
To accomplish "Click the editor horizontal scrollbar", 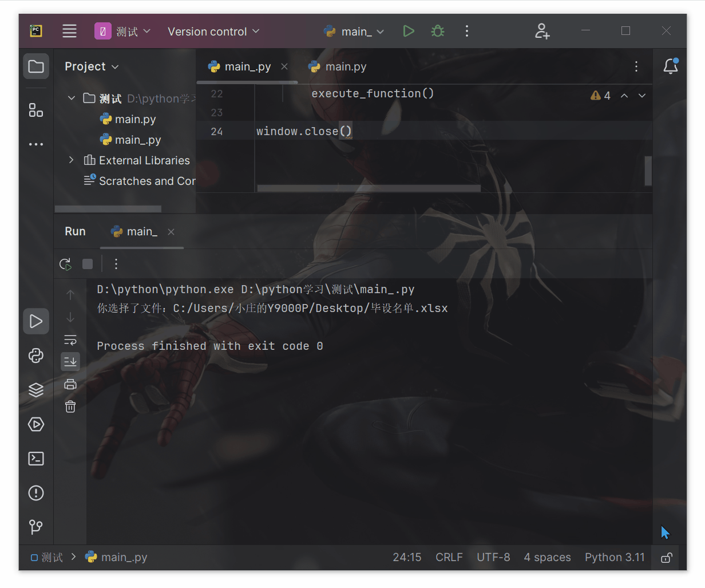I will click(369, 188).
